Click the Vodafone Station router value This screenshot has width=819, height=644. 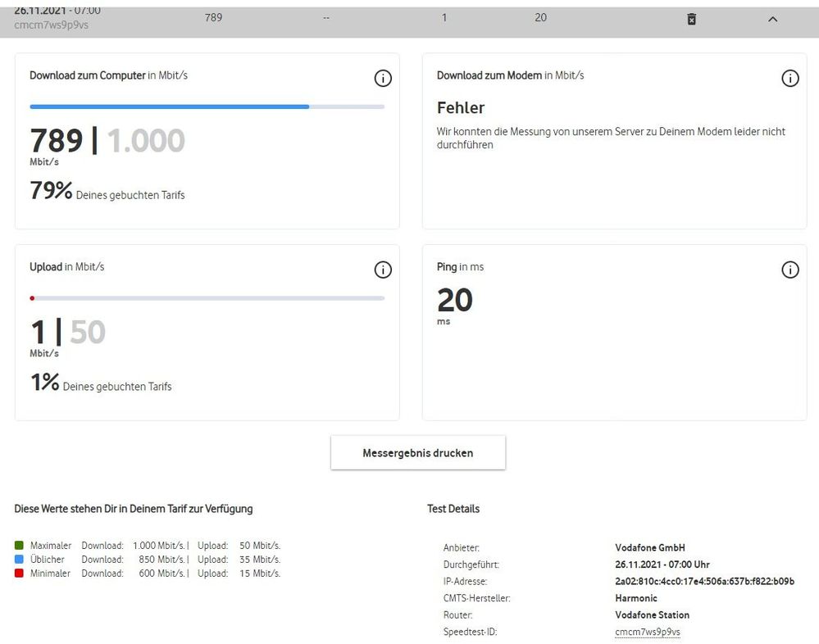[x=652, y=615]
